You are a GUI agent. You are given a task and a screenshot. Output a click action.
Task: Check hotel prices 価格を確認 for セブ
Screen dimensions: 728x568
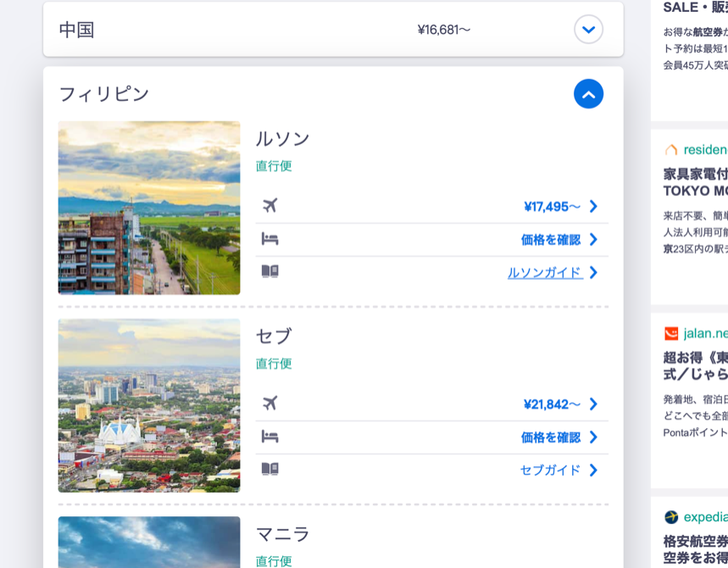pyautogui.click(x=551, y=437)
